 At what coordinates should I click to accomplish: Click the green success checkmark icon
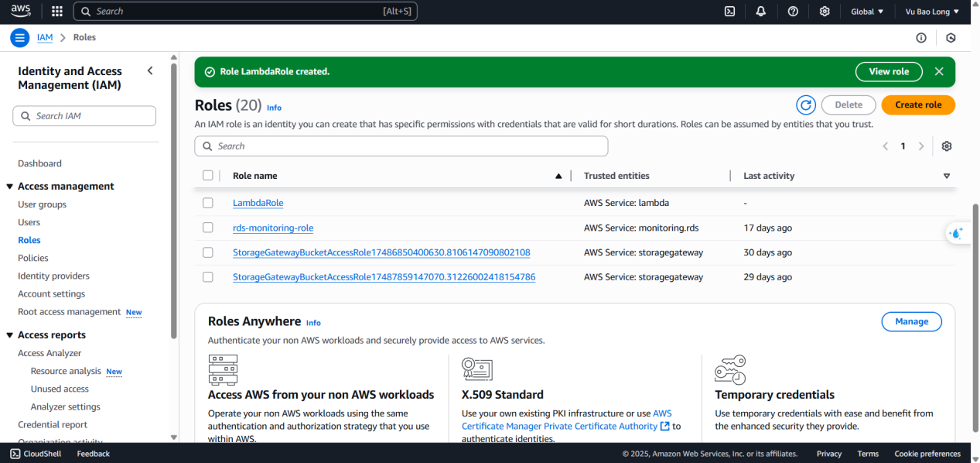[x=210, y=71]
